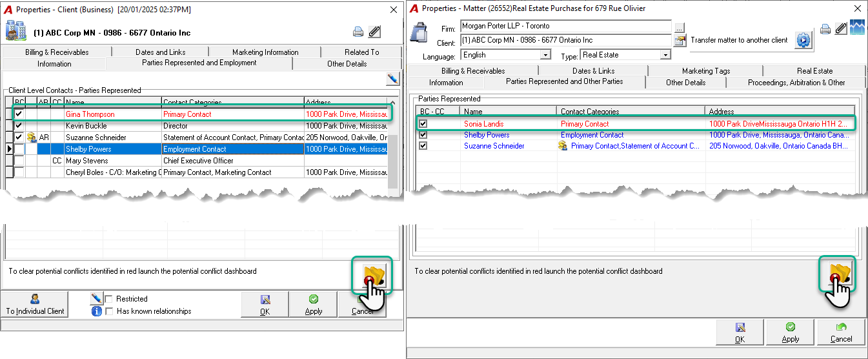Click the Client field in the Matter window
The height and width of the screenshot is (359, 868).
566,40
